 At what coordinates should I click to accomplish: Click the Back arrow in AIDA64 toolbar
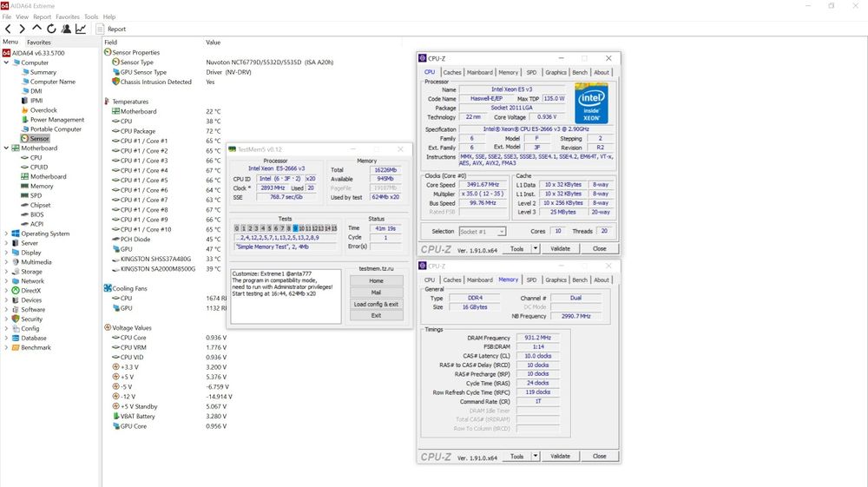[x=8, y=29]
